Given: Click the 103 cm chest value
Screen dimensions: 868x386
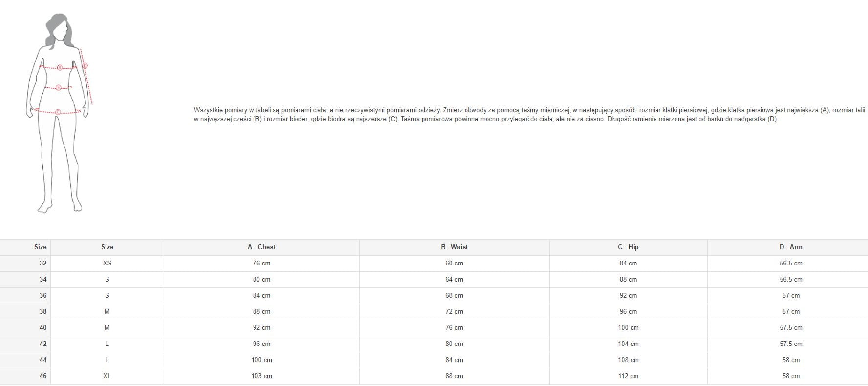Looking at the screenshot, I should (261, 376).
